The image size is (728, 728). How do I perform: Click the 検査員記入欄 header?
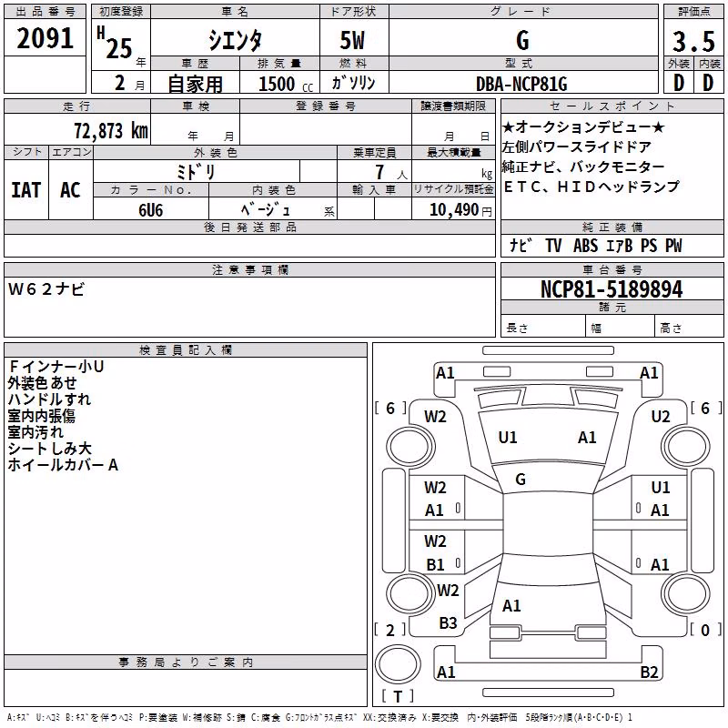click(x=186, y=350)
